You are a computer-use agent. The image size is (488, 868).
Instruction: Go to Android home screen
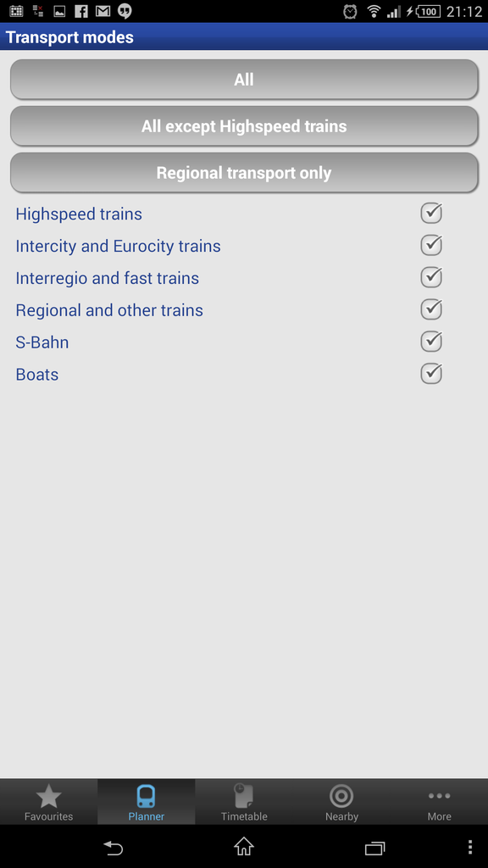click(243, 847)
